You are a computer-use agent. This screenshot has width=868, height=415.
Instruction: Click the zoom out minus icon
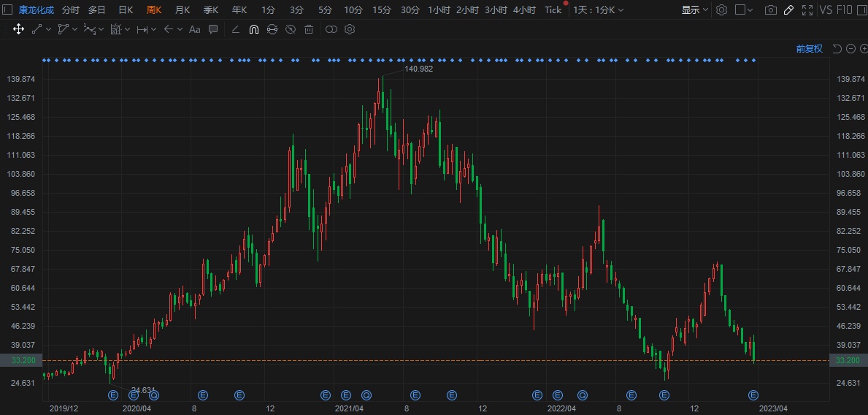coord(850,49)
